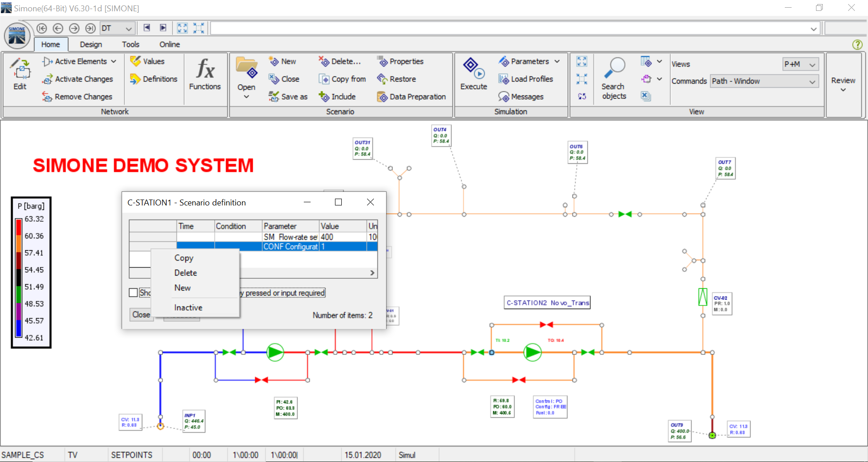Viewport: 868px width, 462px height.
Task: Click Remove Changes
Action: coord(77,97)
